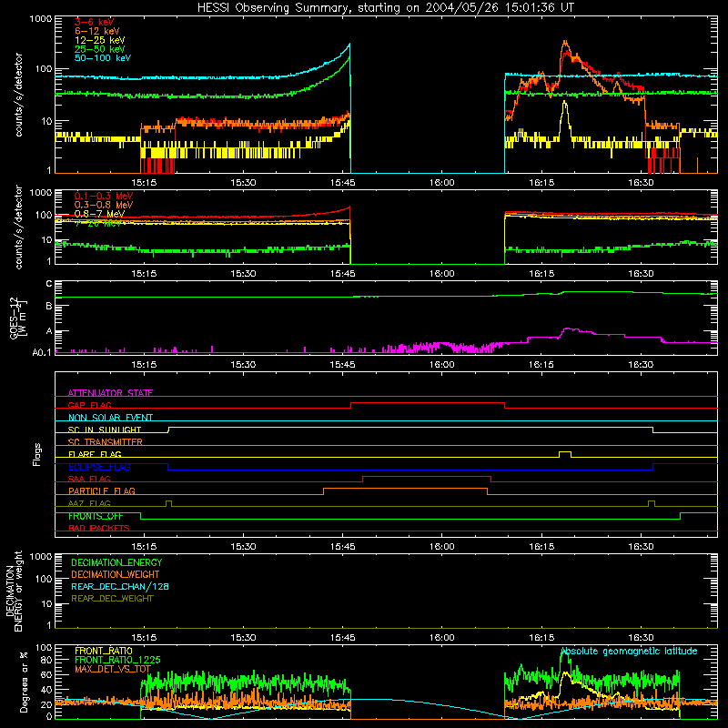Click the 0.8-7 MeV legend label
This screenshot has height=728, width=728.
(99, 214)
